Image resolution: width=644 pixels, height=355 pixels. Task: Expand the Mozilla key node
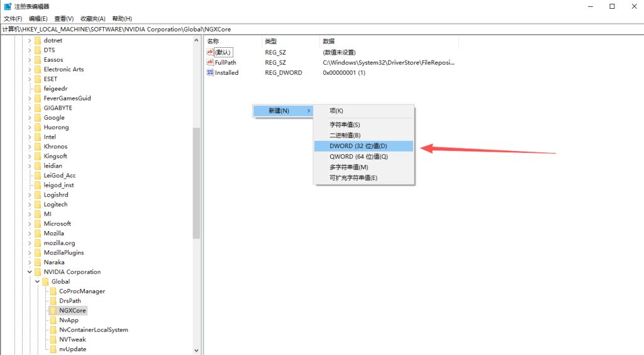pyautogui.click(x=29, y=234)
